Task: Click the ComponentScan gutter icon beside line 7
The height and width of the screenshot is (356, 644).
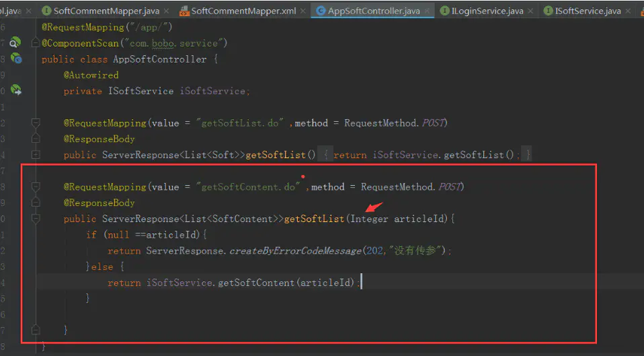Action: point(15,42)
